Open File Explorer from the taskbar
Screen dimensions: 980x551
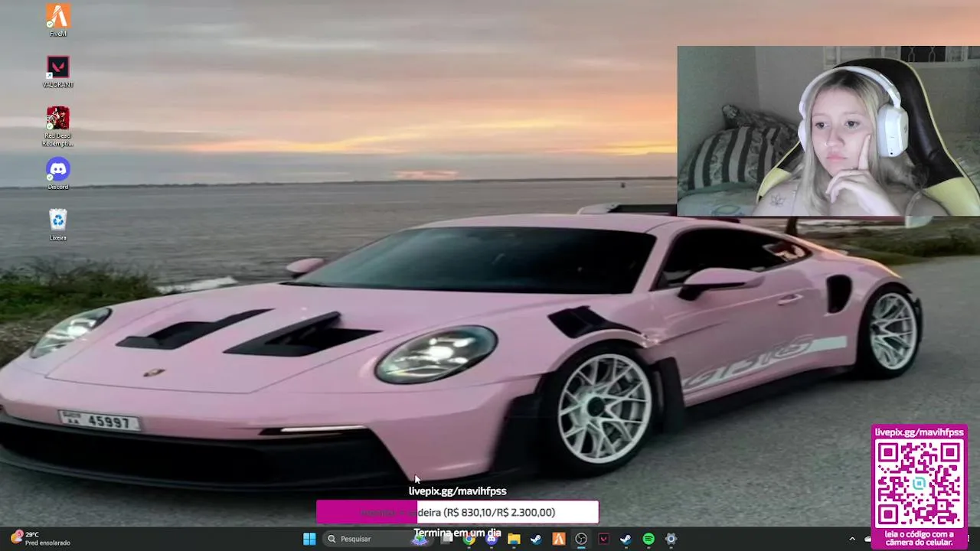[x=514, y=539]
